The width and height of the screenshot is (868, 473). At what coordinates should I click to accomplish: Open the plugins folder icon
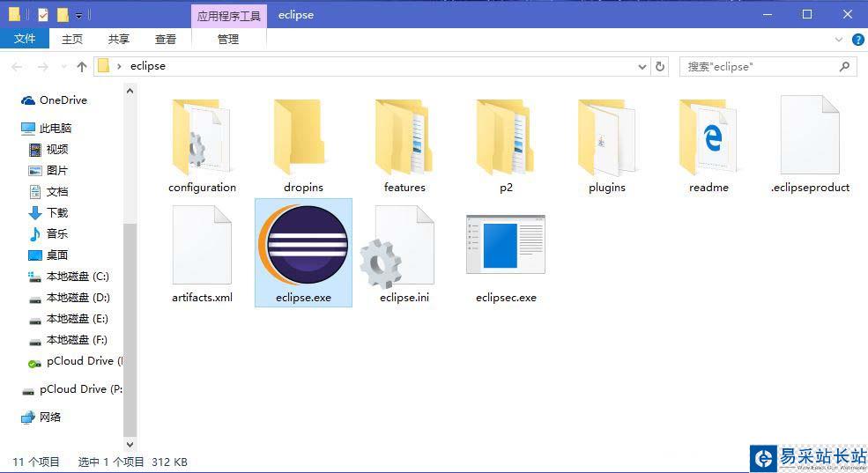[606, 137]
